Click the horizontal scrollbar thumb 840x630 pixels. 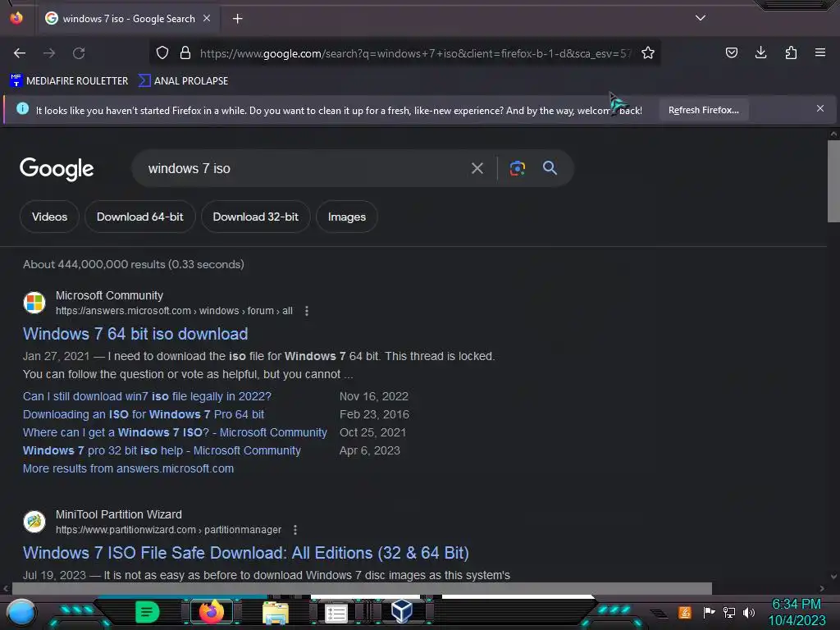tap(362, 588)
